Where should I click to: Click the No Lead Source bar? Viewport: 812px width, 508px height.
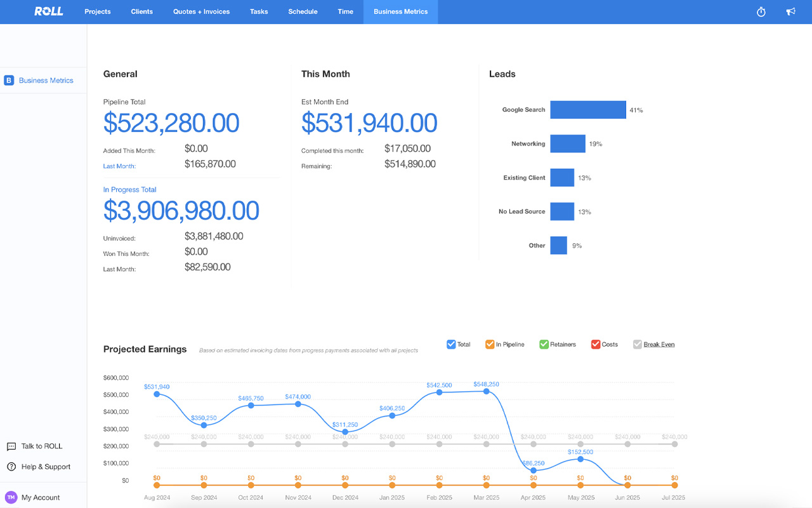562,211
